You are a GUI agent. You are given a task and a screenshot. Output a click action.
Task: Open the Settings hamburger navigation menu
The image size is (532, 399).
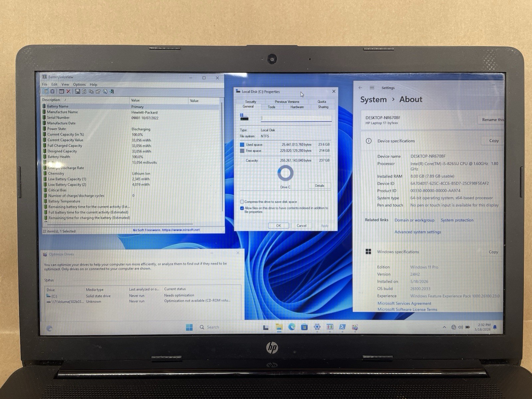(372, 88)
